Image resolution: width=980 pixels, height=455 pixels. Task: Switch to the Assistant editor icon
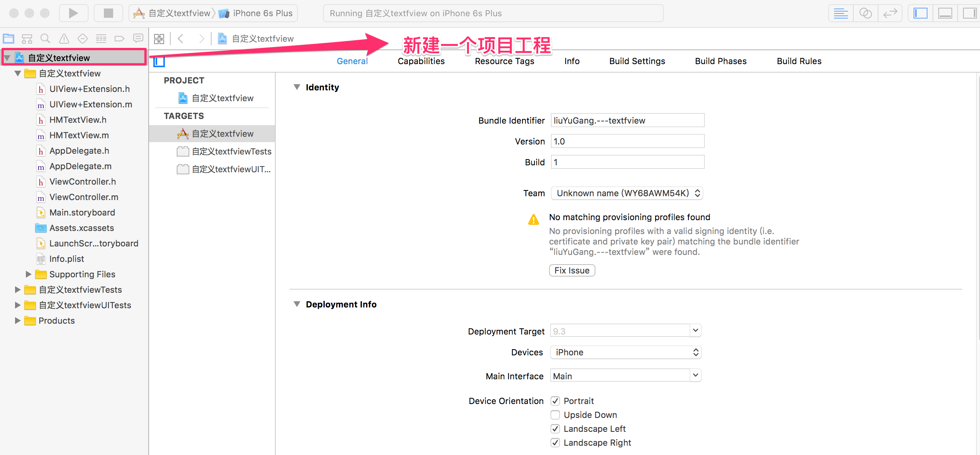tap(865, 13)
